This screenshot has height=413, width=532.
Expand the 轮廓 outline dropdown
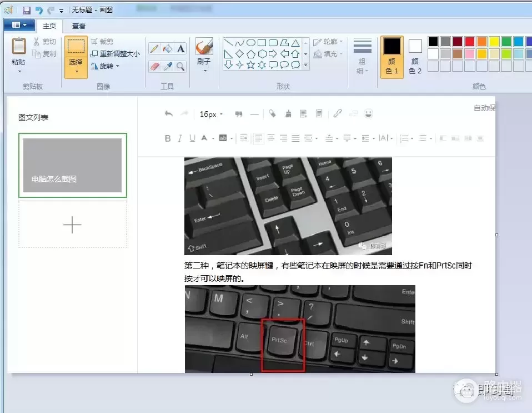[x=328, y=42]
